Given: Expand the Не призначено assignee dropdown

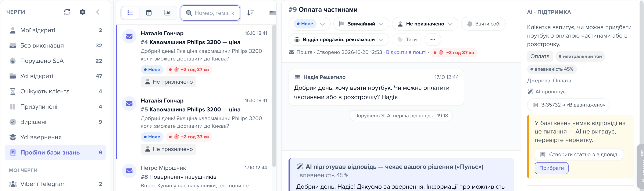Looking at the screenshot, I should click(425, 24).
